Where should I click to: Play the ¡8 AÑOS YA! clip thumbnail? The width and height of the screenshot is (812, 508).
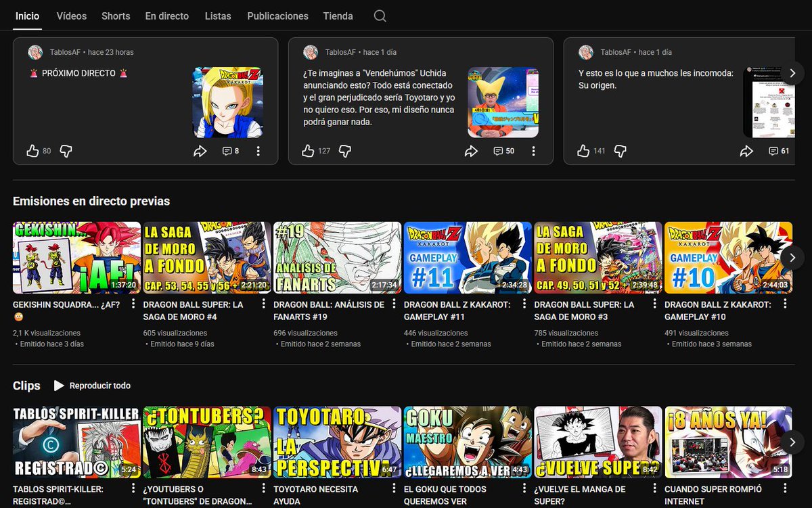click(x=729, y=442)
